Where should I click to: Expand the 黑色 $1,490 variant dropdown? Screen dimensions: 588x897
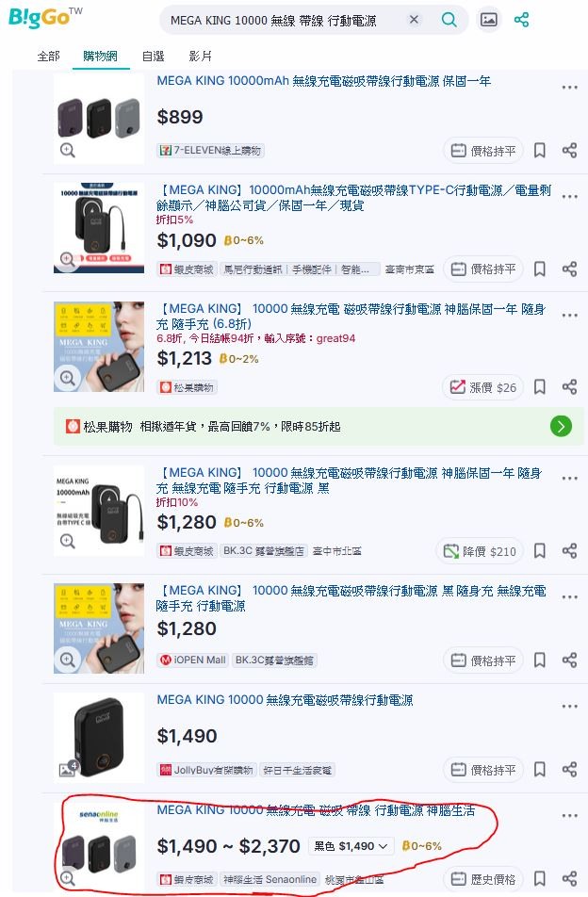tap(351, 845)
